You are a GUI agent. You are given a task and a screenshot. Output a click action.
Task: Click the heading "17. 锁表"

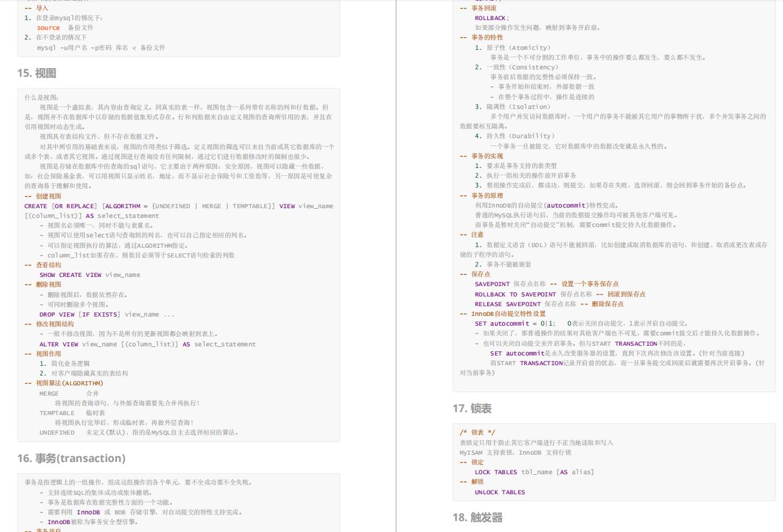pyautogui.click(x=472, y=408)
